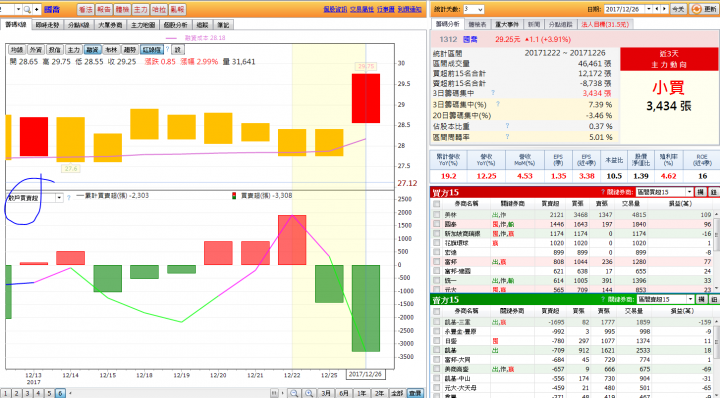Image resolution: width=720 pixels, height=398 pixels.
Task: Click the help icon beside 3日籌碼集中 row
Action: tap(493, 93)
